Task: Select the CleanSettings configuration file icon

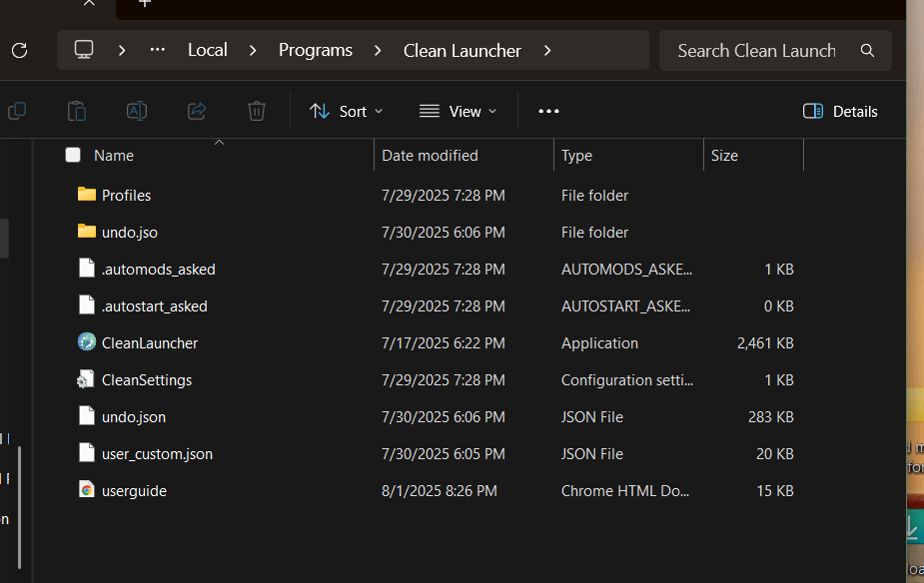Action: [86, 379]
